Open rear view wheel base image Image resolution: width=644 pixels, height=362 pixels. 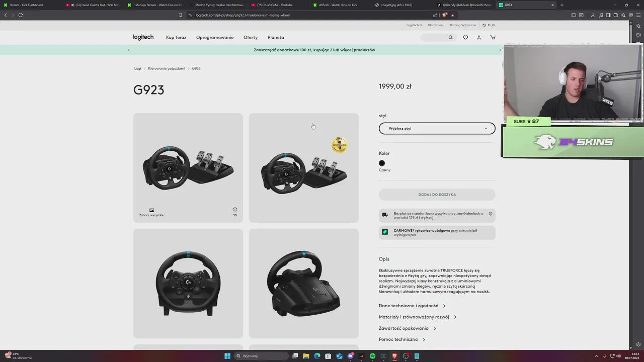[x=304, y=284]
